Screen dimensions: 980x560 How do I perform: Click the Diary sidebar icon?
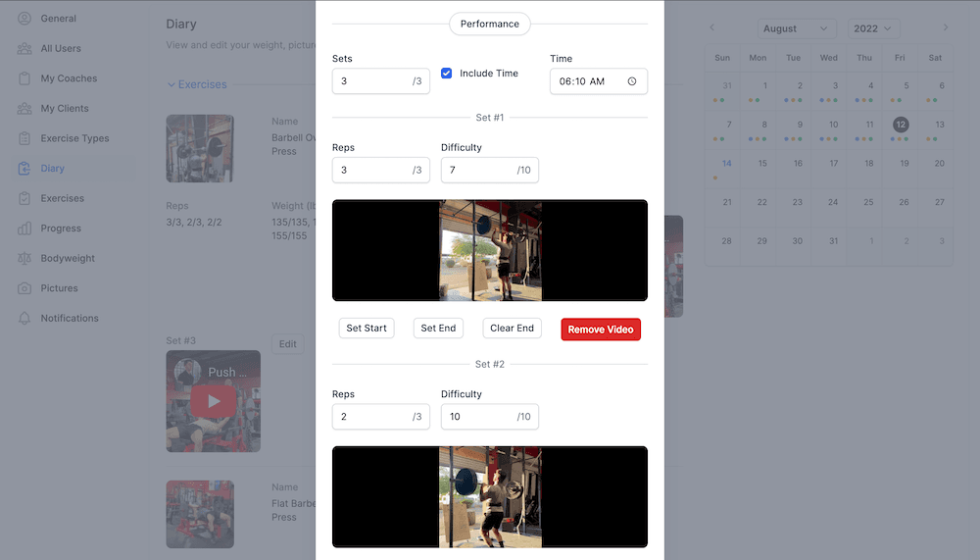pos(24,169)
